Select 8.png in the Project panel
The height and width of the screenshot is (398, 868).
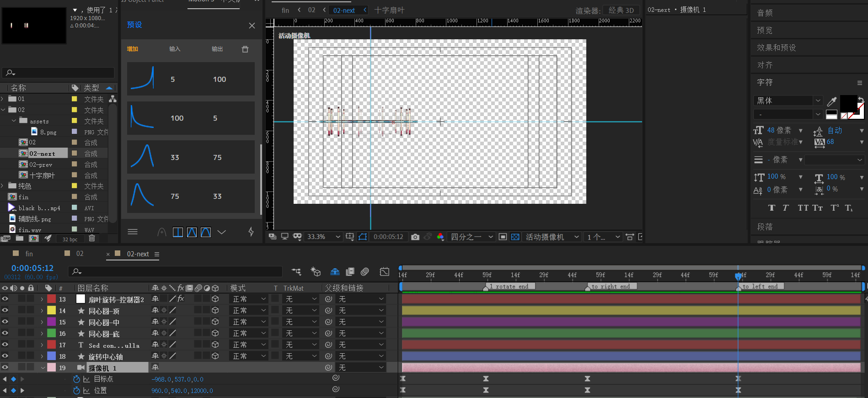pos(48,132)
